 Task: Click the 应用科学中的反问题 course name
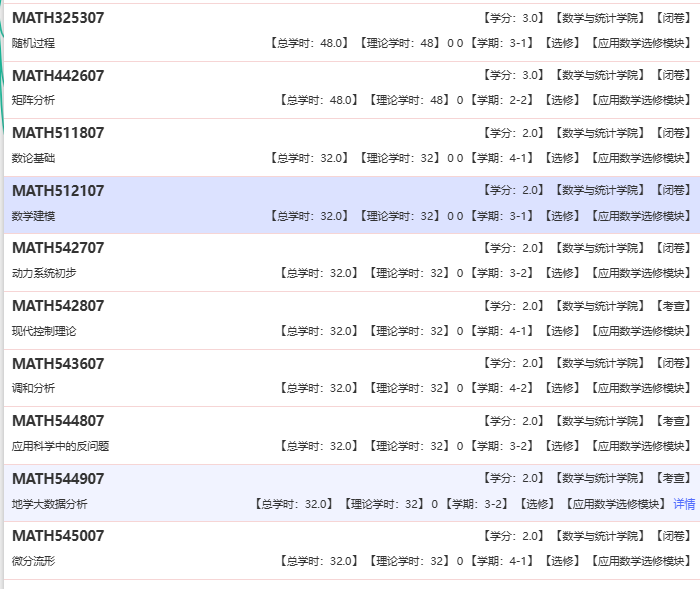[x=60, y=446]
